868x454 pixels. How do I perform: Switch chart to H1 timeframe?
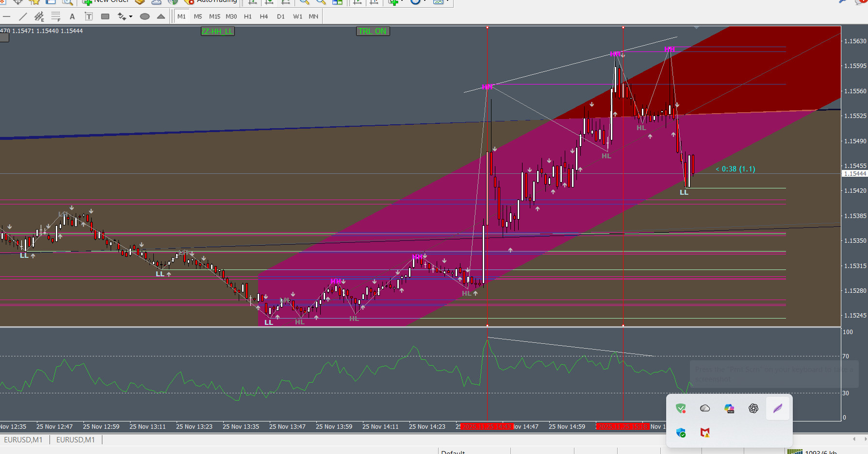coord(248,17)
